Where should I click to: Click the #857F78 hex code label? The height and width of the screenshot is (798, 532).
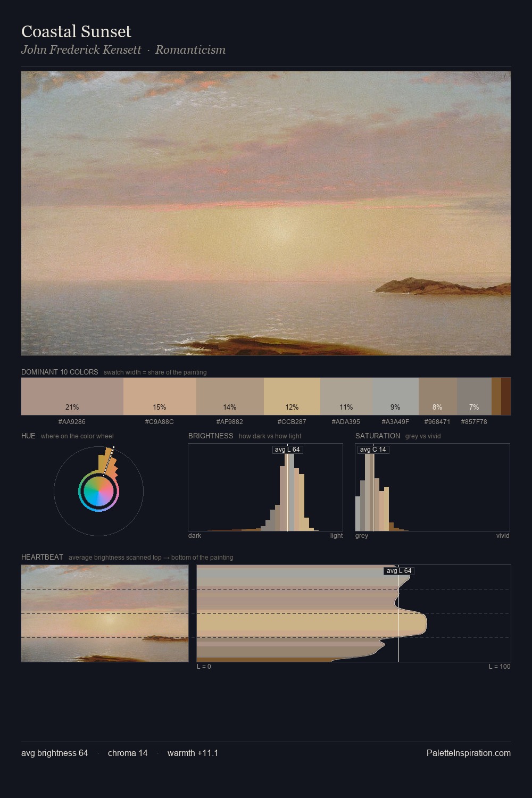(x=474, y=422)
